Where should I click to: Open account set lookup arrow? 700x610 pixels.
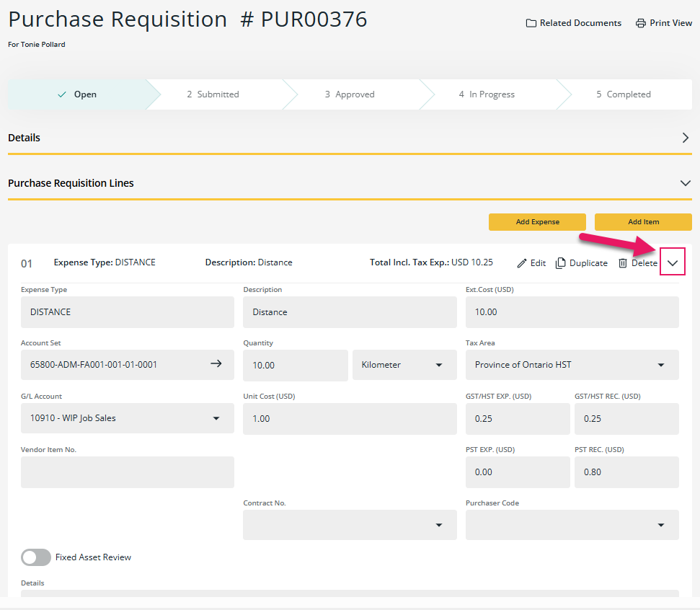pyautogui.click(x=216, y=364)
